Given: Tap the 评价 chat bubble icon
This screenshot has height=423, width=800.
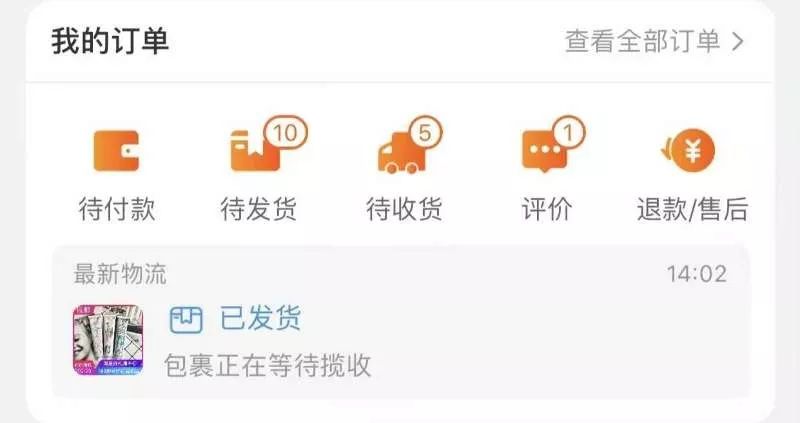Looking at the screenshot, I should 544,152.
